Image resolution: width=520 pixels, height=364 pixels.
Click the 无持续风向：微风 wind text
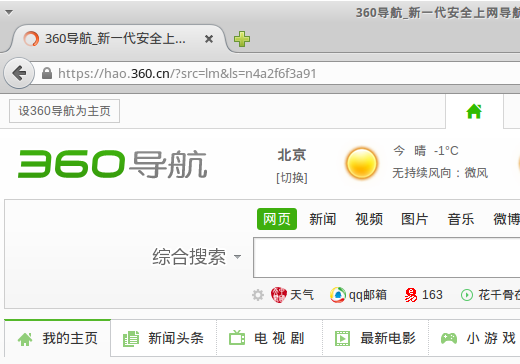coord(440,173)
